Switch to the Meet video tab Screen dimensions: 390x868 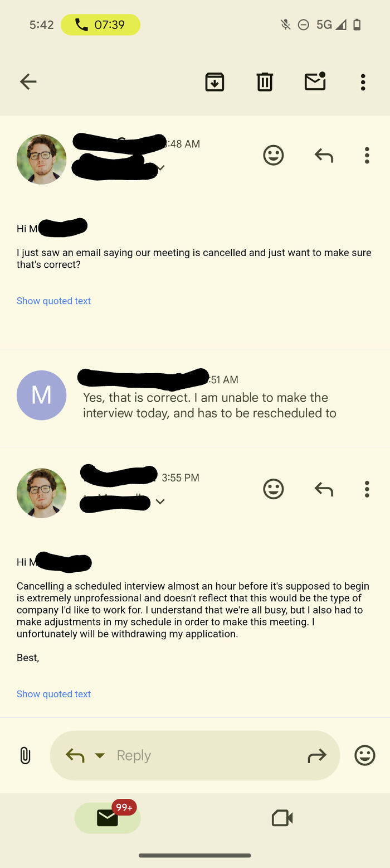(x=282, y=818)
